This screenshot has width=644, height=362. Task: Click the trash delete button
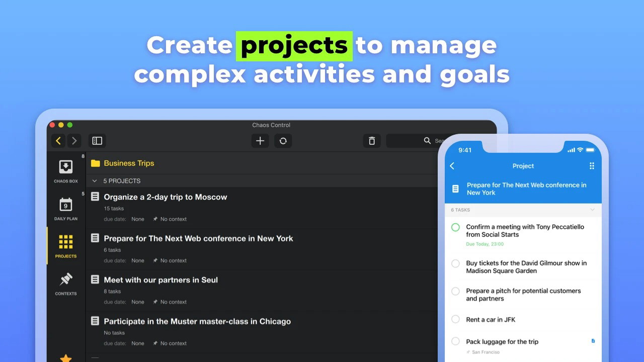coord(372,141)
